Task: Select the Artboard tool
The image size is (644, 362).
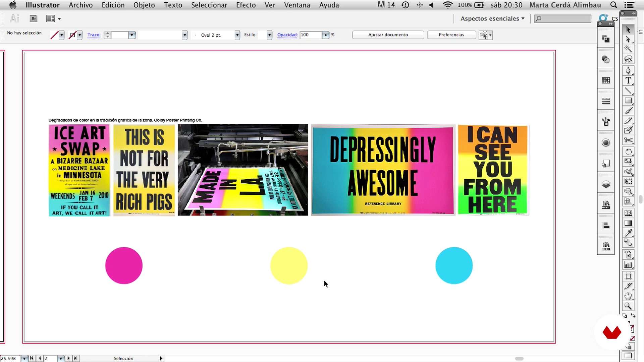Action: [628, 277]
